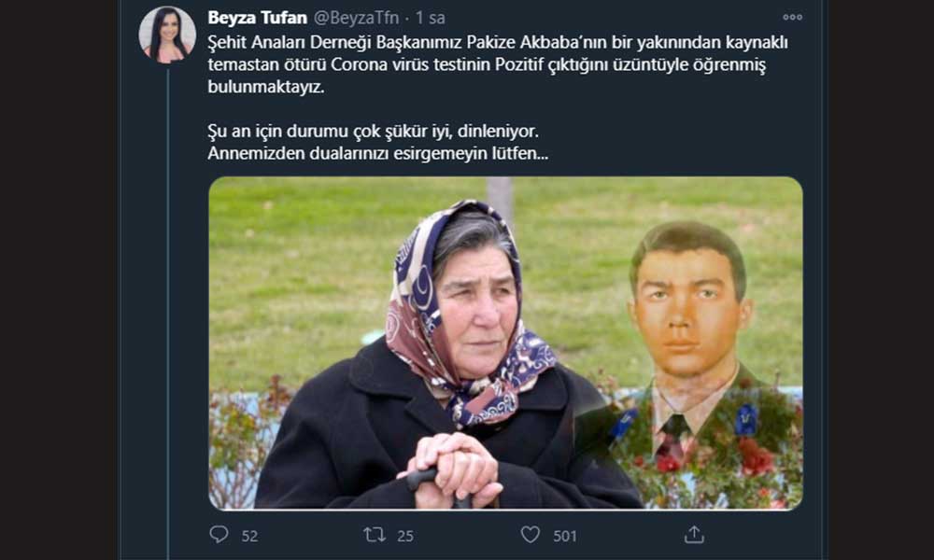
Task: Click the retweet count 25
Action: [405, 536]
